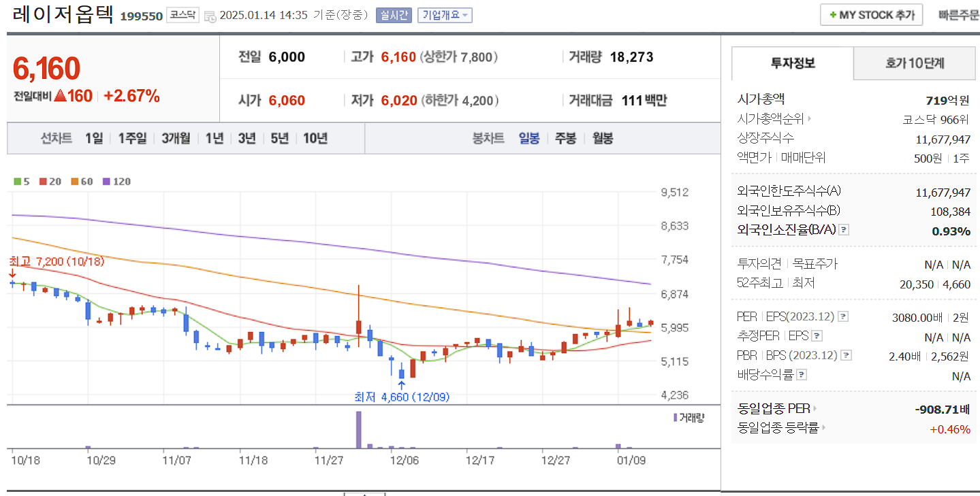Click the clock refresh icon beside the date
Screen dimensions: 980x496
209,14
